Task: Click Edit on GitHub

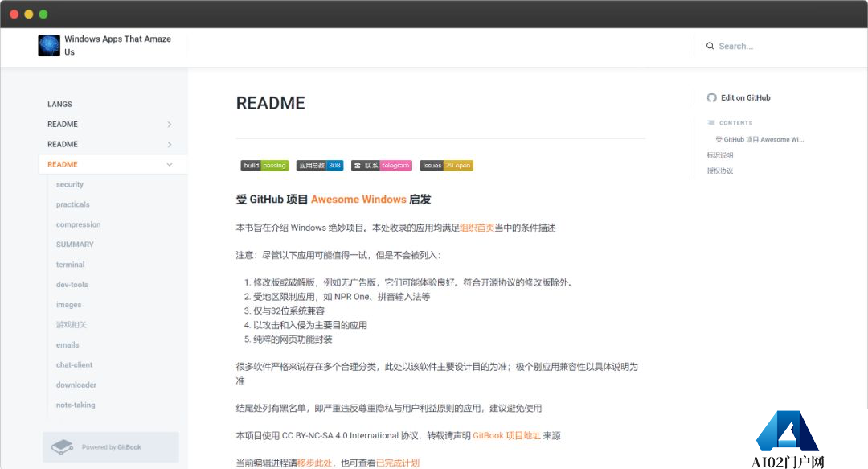Action: (745, 97)
